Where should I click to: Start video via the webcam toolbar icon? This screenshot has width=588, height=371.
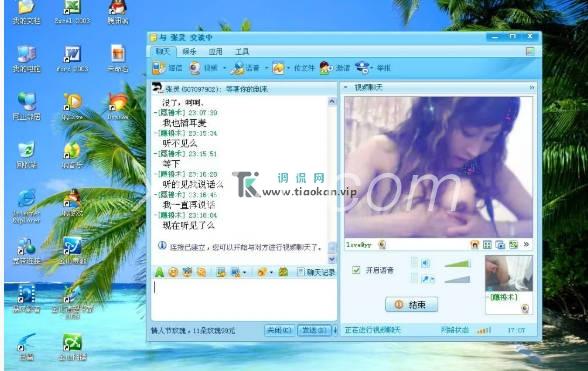(x=195, y=68)
